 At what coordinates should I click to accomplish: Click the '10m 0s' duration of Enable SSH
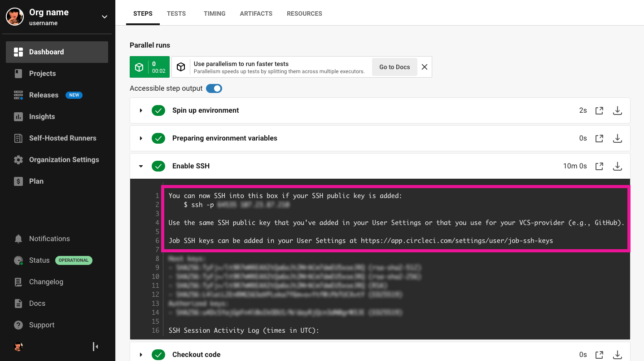[x=575, y=166]
